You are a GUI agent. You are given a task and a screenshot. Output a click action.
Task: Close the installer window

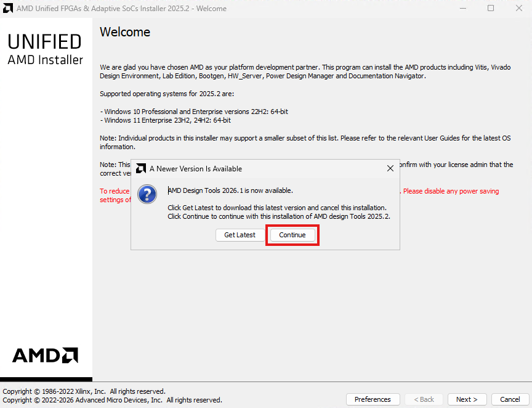pos(519,8)
